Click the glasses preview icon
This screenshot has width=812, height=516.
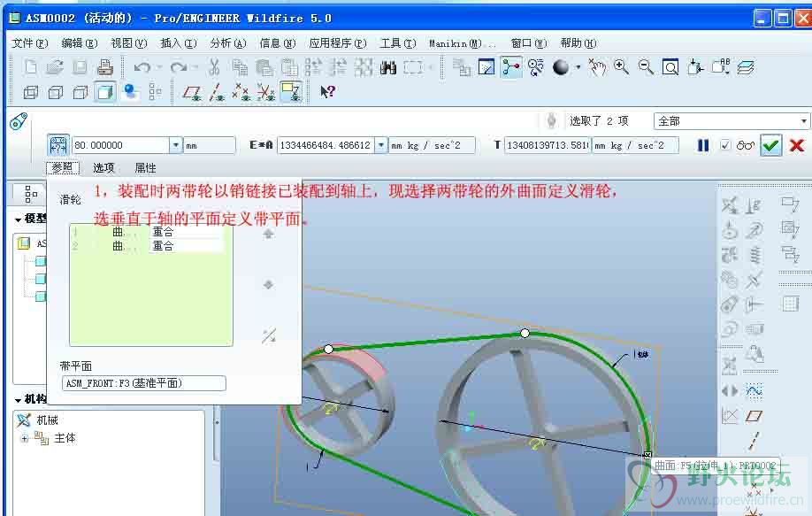(745, 145)
